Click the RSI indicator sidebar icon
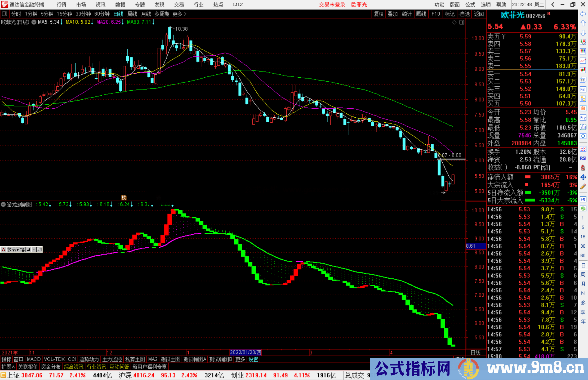This screenshot has height=380, width=588. pyautogui.click(x=583, y=158)
